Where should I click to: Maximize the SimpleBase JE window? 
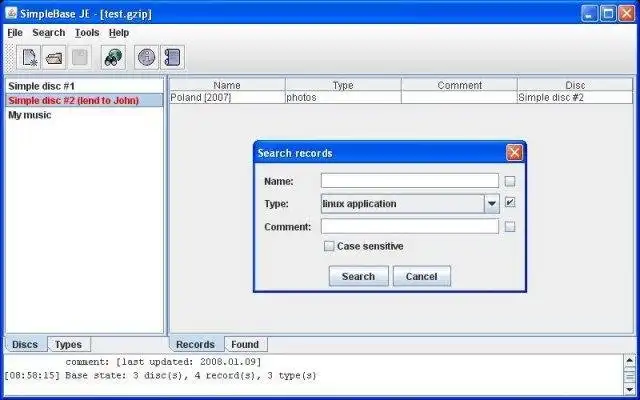608,14
